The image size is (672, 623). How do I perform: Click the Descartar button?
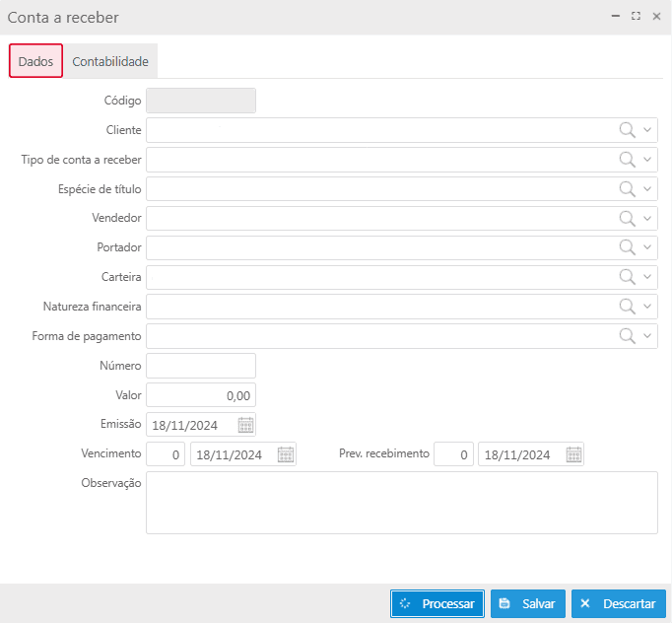618,603
